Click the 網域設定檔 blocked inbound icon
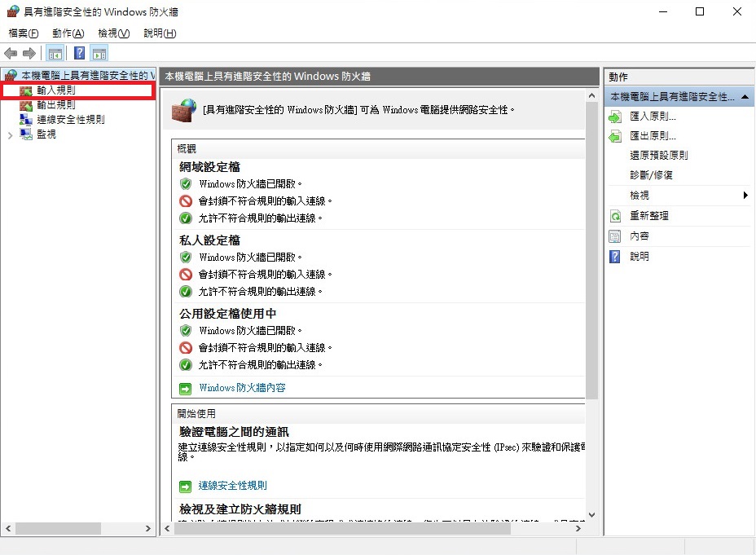The height and width of the screenshot is (555, 756). click(186, 201)
